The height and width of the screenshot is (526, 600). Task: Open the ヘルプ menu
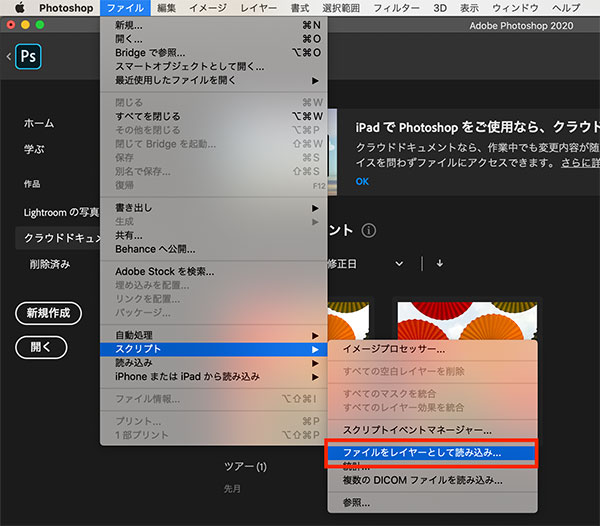[x=566, y=8]
